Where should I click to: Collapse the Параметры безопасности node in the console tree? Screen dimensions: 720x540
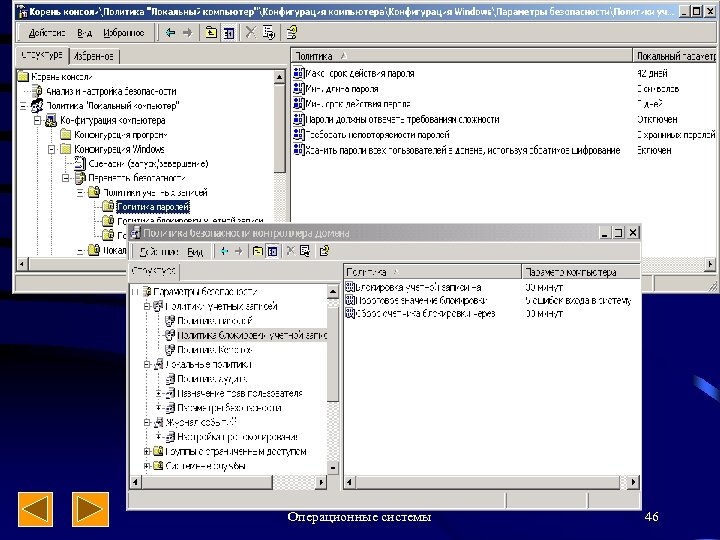coord(66,178)
